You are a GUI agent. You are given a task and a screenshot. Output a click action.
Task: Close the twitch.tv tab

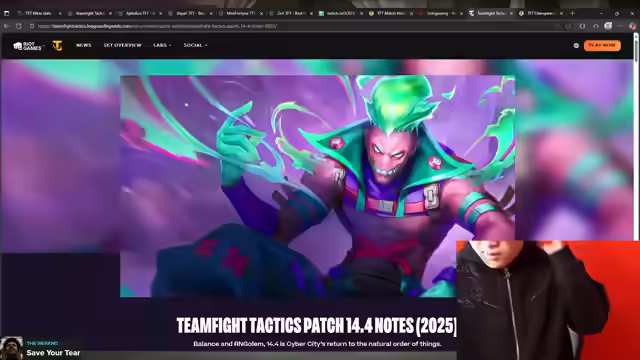coord(361,13)
